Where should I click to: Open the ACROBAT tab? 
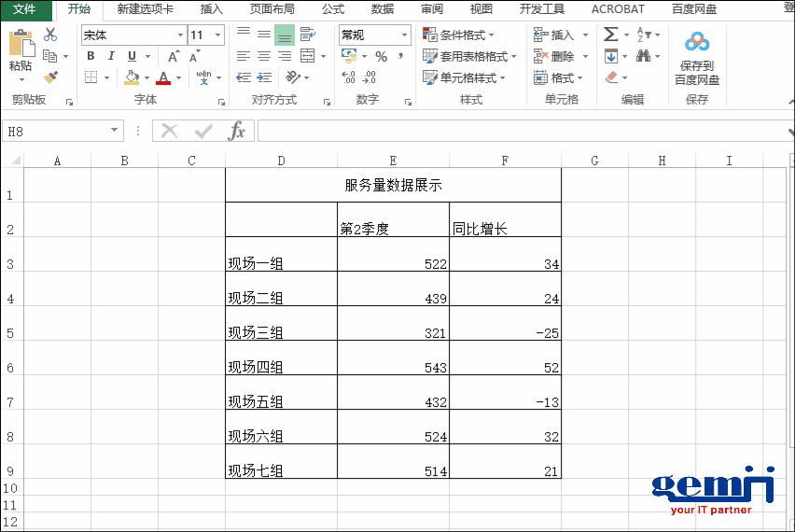pyautogui.click(x=618, y=9)
